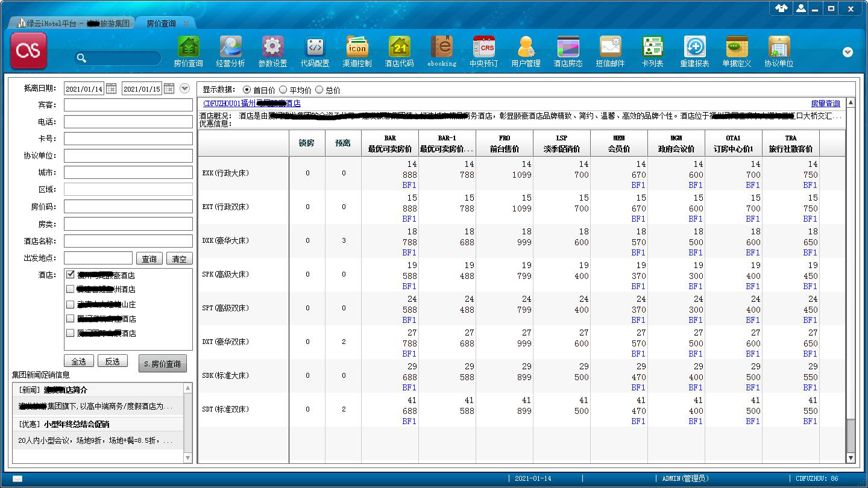Viewport: 868px width, 488px height.
Task: Click the 房量查询 link
Action: (x=825, y=104)
